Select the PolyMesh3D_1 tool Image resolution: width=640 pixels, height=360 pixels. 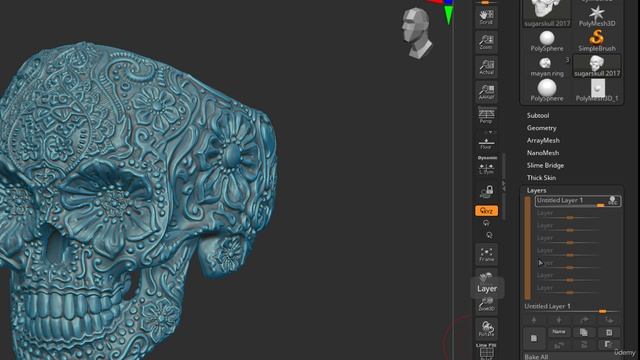click(597, 91)
